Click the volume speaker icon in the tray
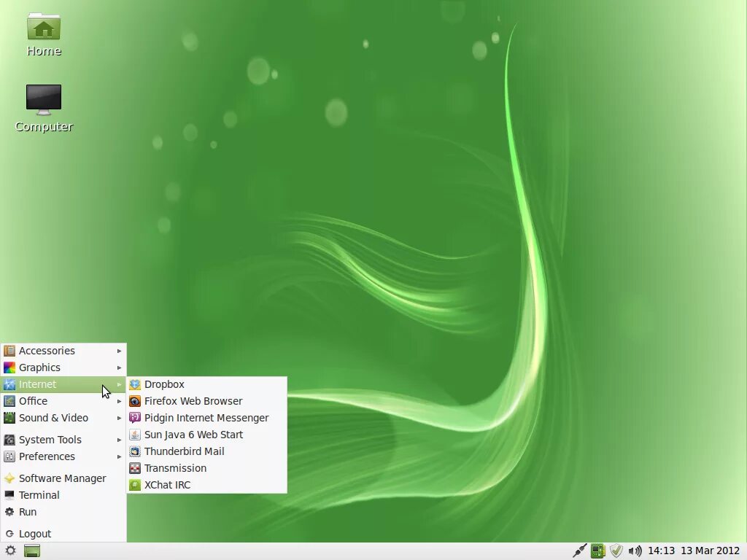747x560 pixels. [x=634, y=551]
